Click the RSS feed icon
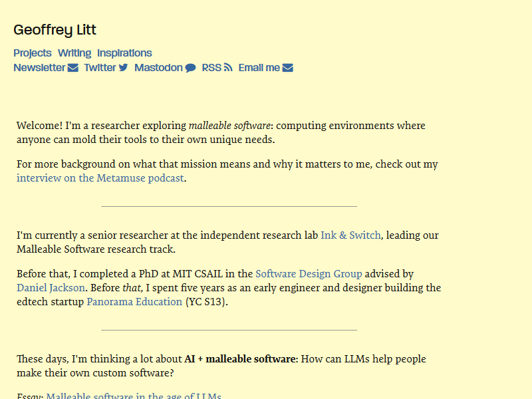Screen dimensions: 532x399 pyautogui.click(x=228, y=68)
